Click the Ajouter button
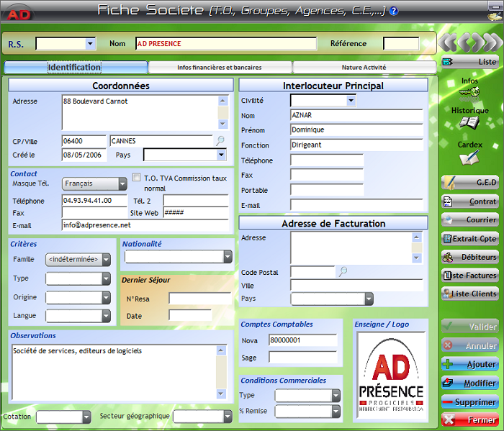Viewport: 504px width, 431px height. [x=471, y=365]
